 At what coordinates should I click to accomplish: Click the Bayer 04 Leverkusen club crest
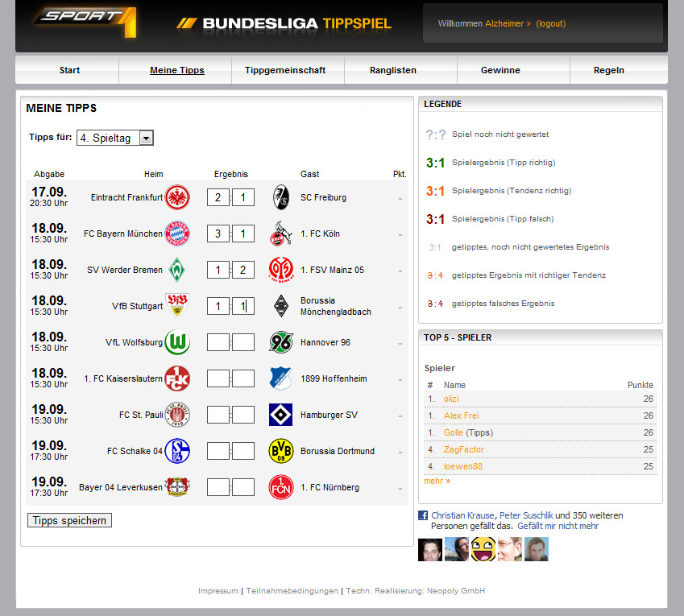[177, 487]
